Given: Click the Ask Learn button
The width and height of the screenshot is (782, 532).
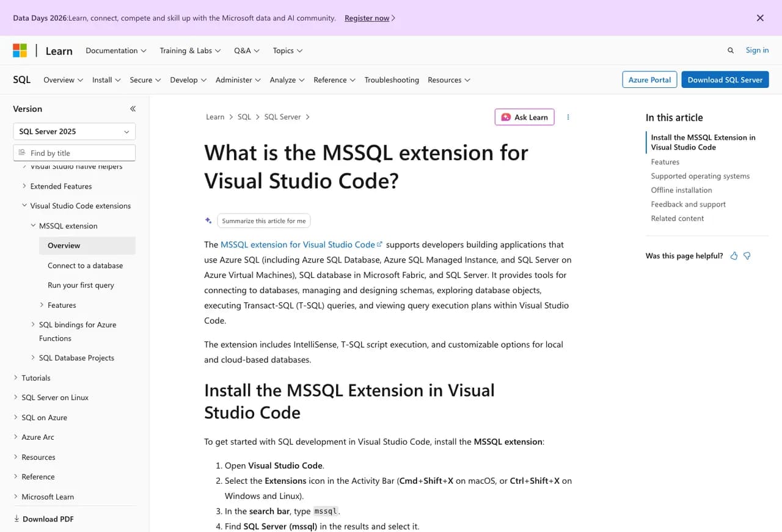Looking at the screenshot, I should coord(524,117).
